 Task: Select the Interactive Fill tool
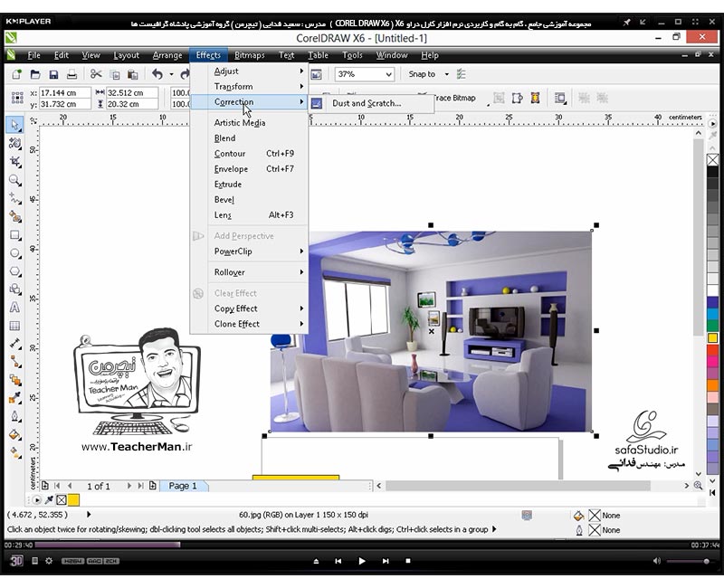pyautogui.click(x=14, y=452)
